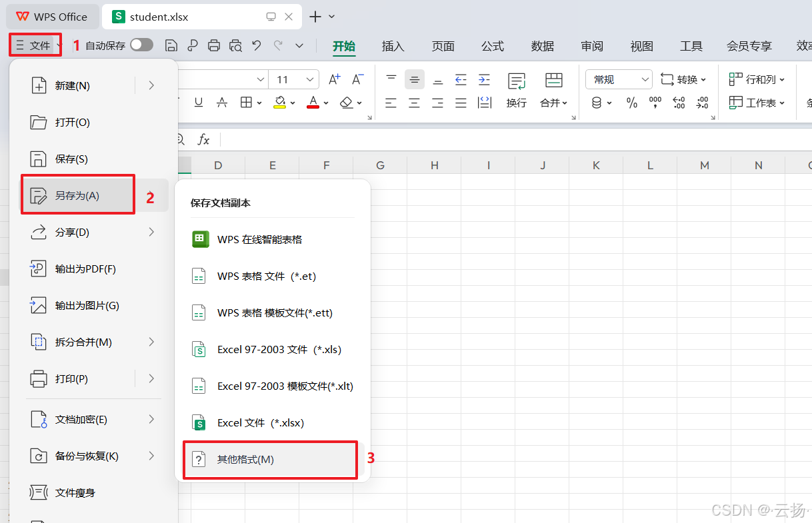Click the 换行 wrap text button
Image resolution: width=812 pixels, height=523 pixels.
click(x=517, y=90)
